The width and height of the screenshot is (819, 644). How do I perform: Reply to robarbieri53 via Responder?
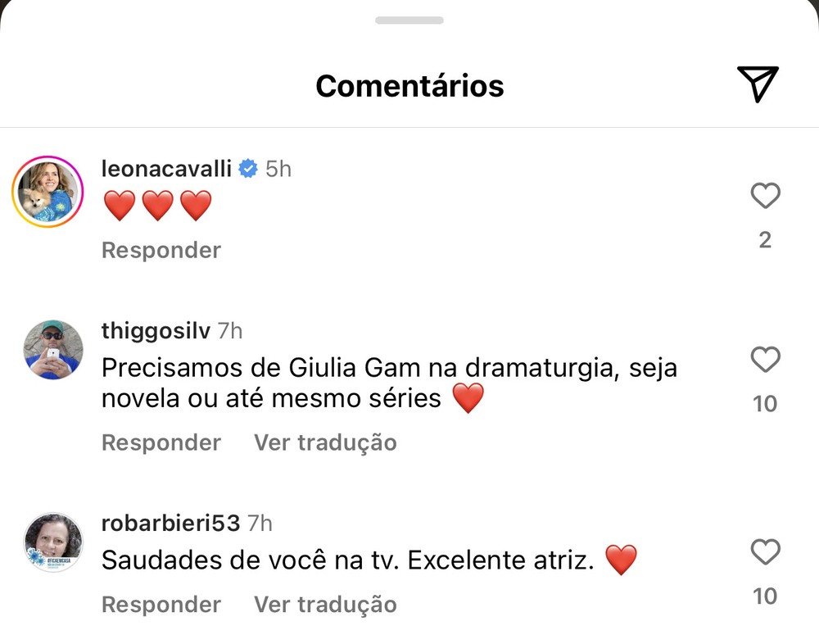[x=161, y=604]
